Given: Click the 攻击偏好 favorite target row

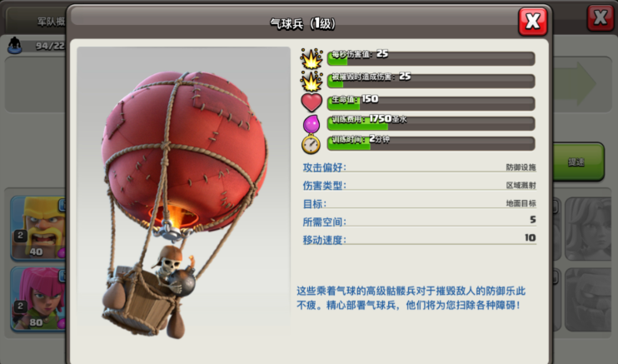Looking at the screenshot, I should [420, 167].
